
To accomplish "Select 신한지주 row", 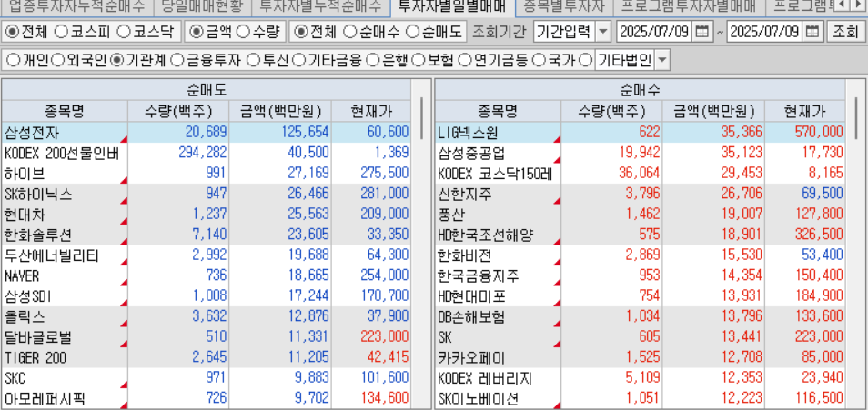I will pyautogui.click(x=641, y=195).
